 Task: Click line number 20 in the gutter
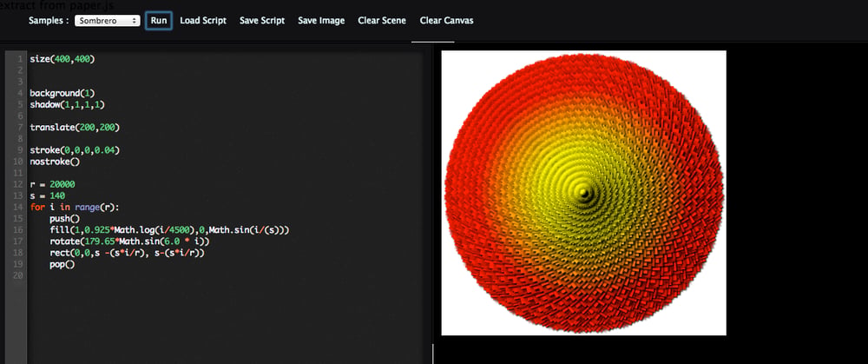click(19, 275)
